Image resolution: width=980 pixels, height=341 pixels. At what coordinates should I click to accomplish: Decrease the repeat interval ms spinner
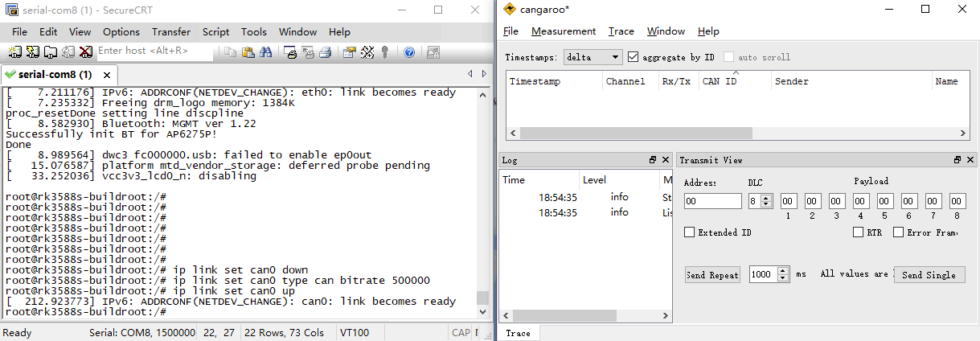785,277
